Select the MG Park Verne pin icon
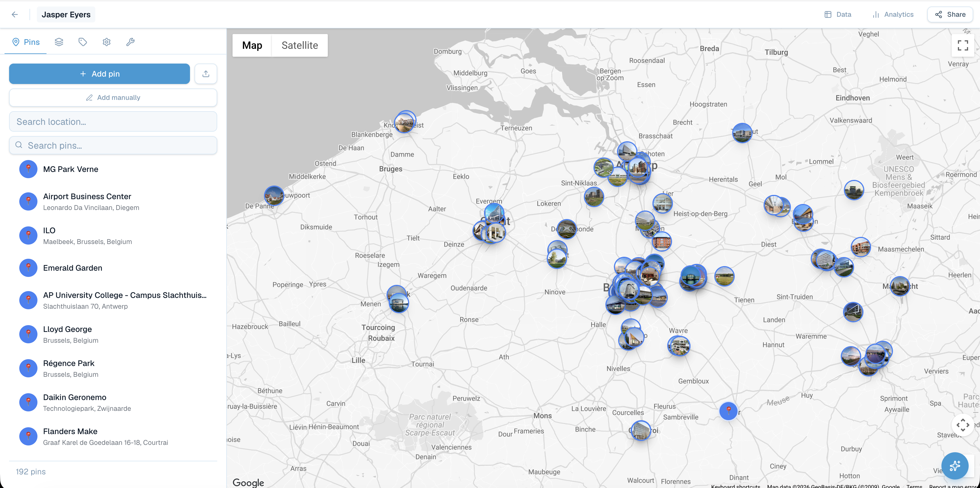980x488 pixels. click(28, 169)
